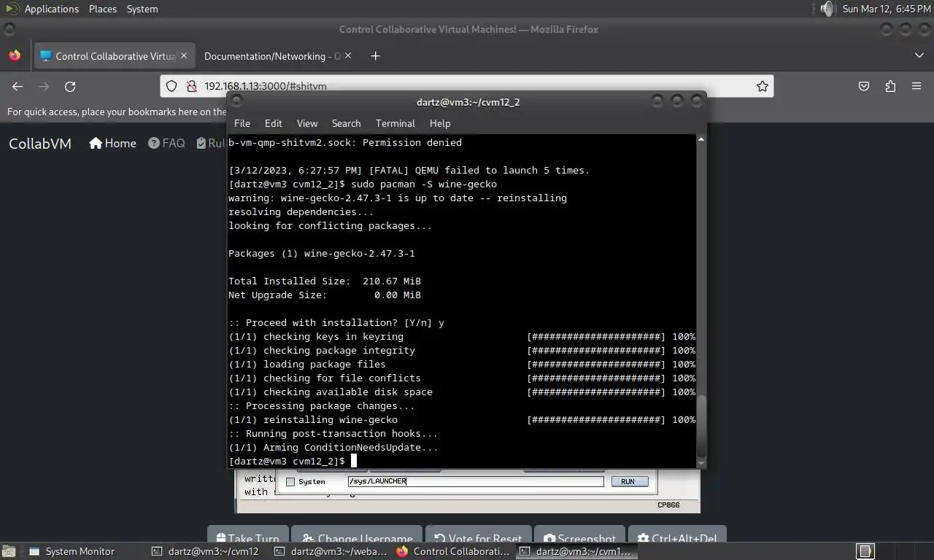Reload the page with refresh icon
This screenshot has height=560, width=934.
tap(70, 86)
